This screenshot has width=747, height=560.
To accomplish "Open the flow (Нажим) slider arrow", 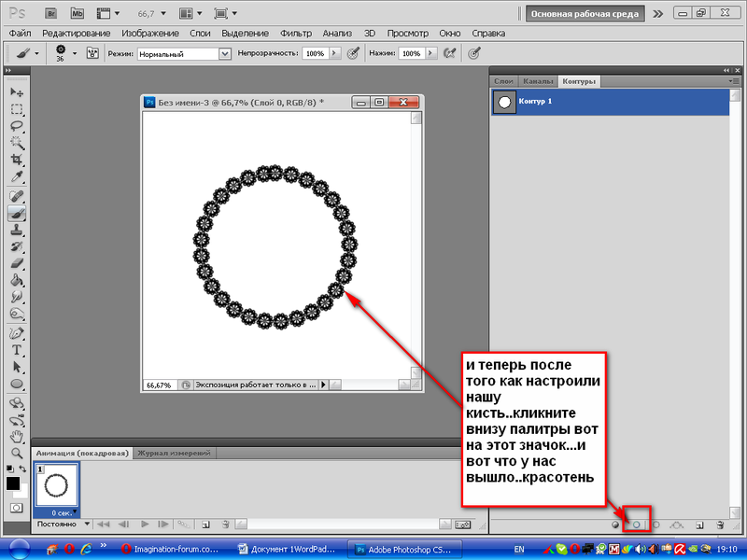I will pyautogui.click(x=431, y=53).
